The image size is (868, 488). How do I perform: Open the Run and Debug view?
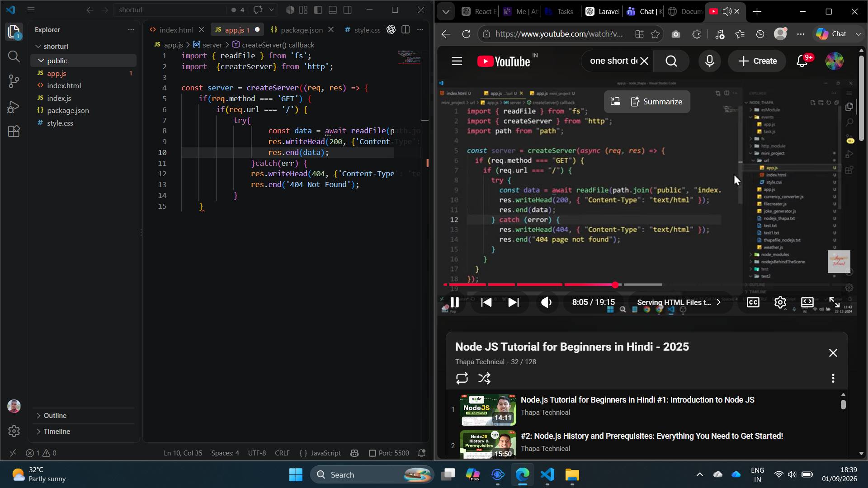tap(14, 107)
